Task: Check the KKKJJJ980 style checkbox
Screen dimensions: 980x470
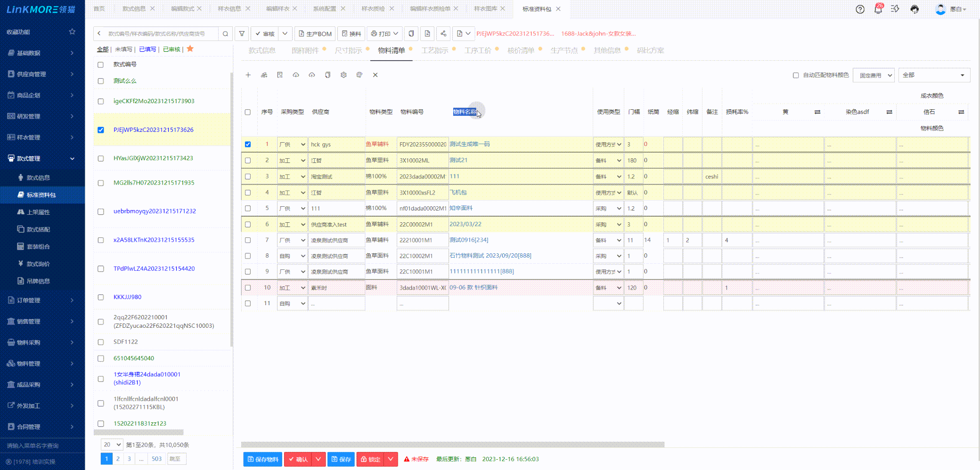Action: 101,297
